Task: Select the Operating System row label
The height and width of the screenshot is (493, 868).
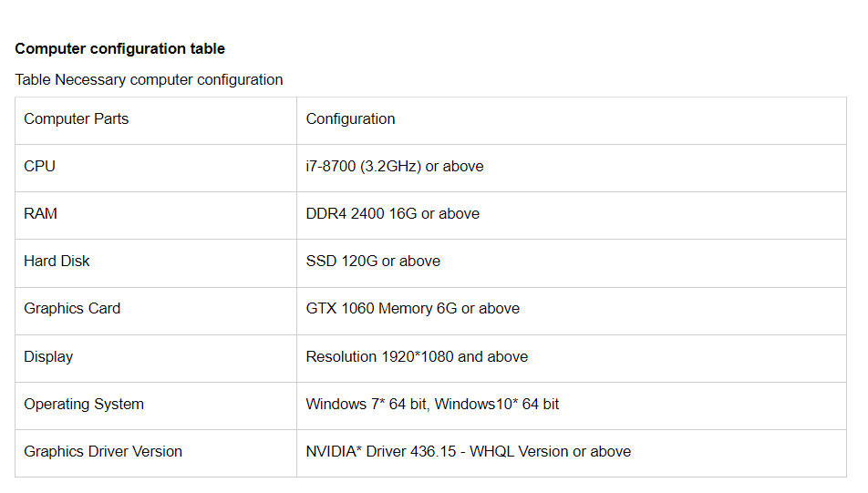Action: [x=84, y=405]
